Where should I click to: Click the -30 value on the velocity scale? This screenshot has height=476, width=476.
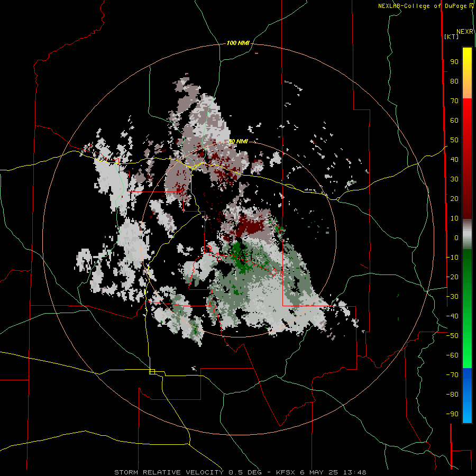[452, 297]
